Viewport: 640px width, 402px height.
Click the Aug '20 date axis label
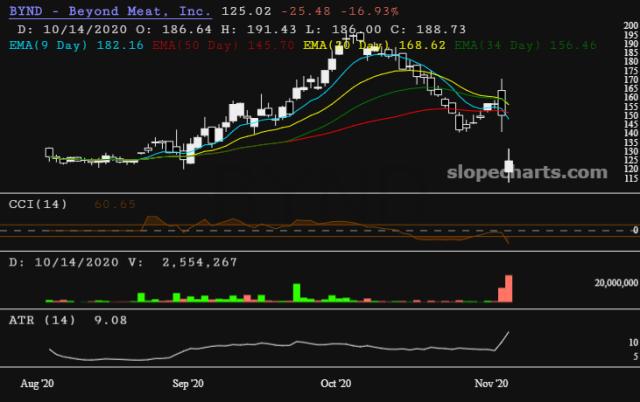tap(38, 383)
